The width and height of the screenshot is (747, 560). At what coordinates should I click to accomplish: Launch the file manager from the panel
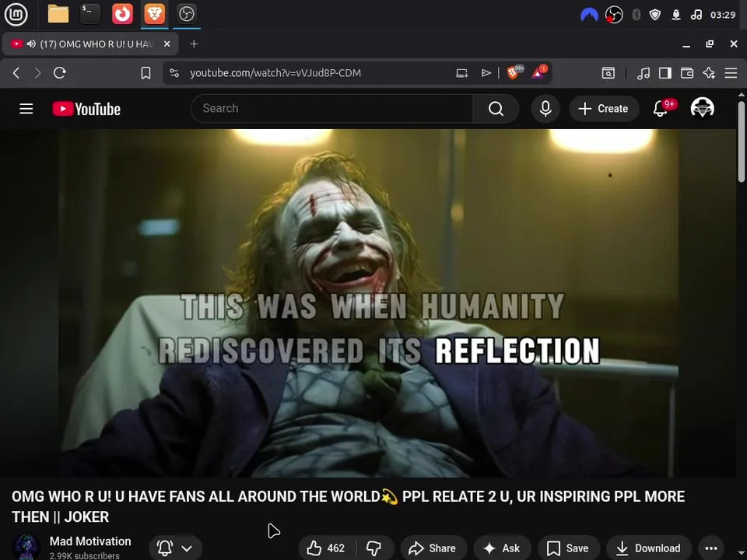tap(58, 14)
